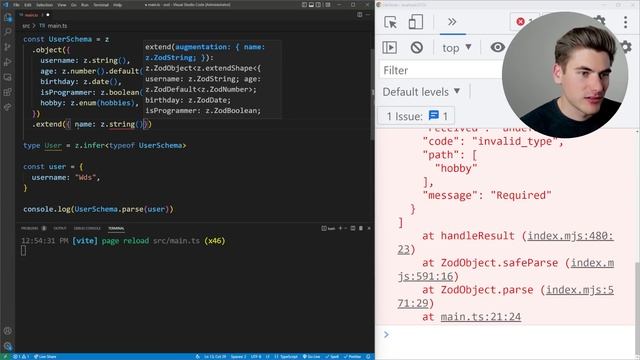The width and height of the screenshot is (640, 360).
Task: Open the File menu in VS Code
Action: pos(16,5)
